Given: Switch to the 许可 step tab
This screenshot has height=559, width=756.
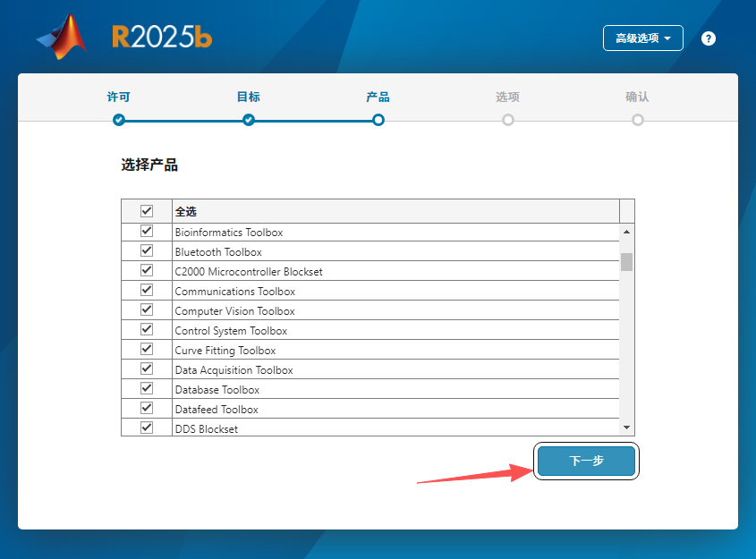Looking at the screenshot, I should tap(118, 96).
